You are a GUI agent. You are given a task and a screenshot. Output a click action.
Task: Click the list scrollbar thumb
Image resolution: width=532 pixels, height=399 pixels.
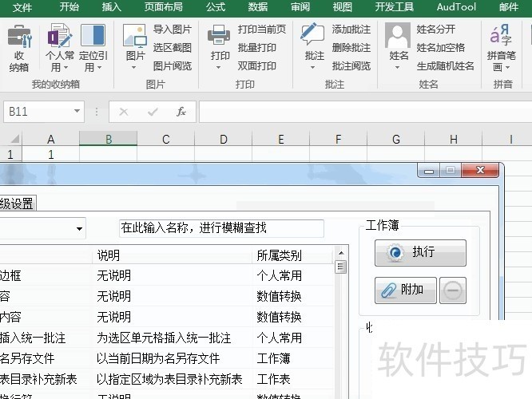(340, 267)
